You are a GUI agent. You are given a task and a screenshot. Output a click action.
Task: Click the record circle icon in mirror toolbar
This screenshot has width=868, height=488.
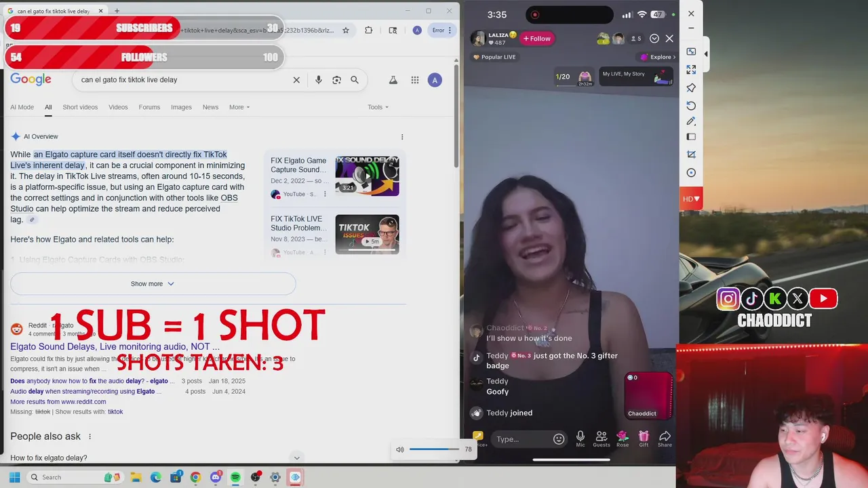click(x=691, y=173)
